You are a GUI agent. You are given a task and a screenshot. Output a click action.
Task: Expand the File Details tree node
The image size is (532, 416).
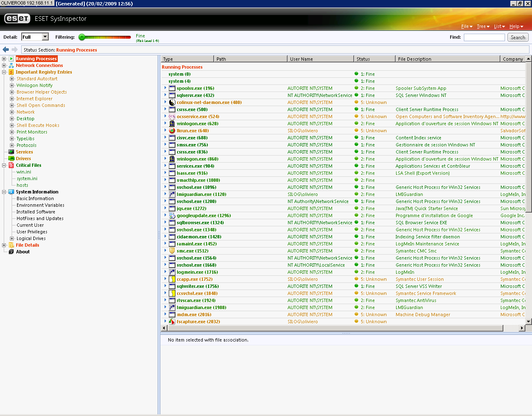(4, 245)
